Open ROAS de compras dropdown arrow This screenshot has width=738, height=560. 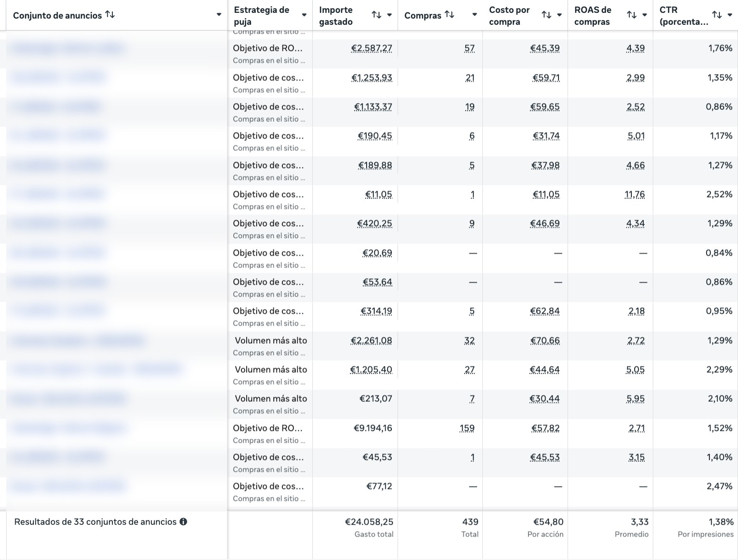pos(645,15)
